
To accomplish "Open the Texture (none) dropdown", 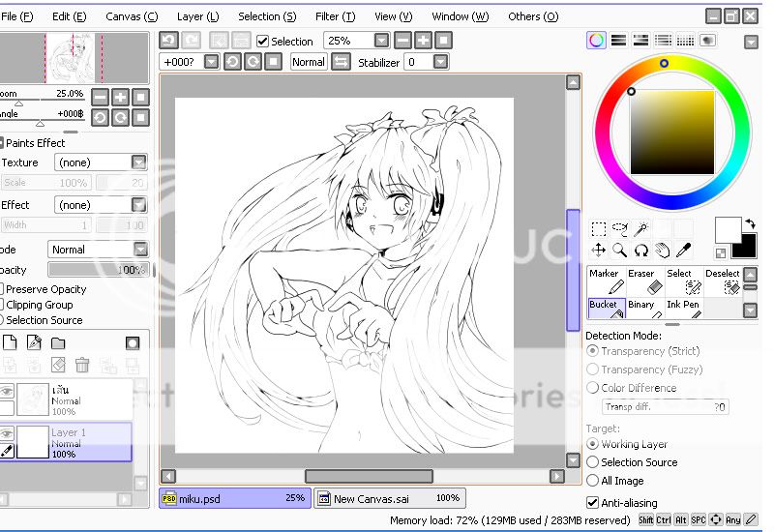I will 138,162.
